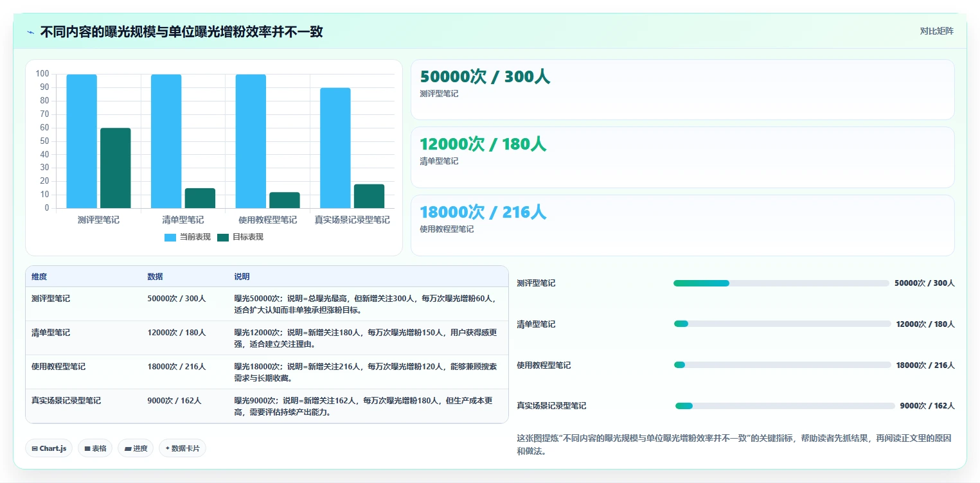Click the progress bar for 清单型笔记
Image resolution: width=980 pixels, height=483 pixels.
[x=782, y=324]
